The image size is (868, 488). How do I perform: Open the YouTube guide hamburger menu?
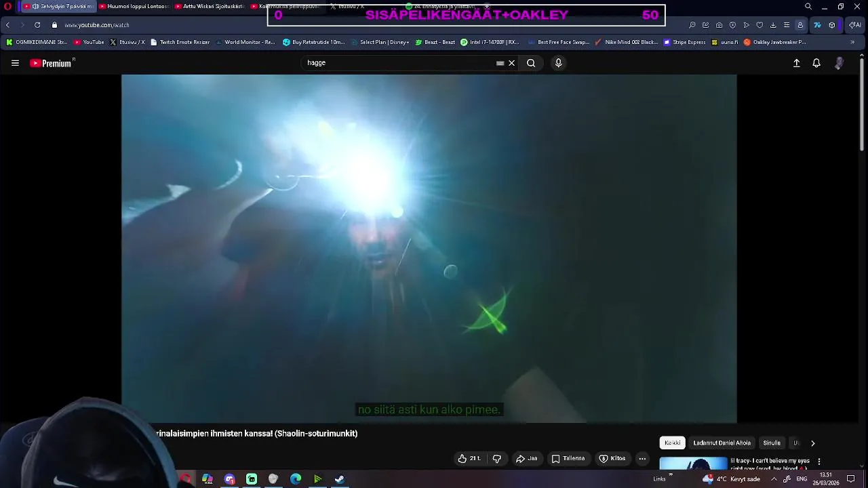pyautogui.click(x=15, y=63)
